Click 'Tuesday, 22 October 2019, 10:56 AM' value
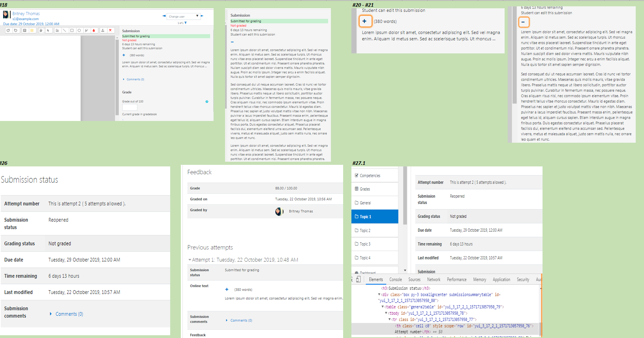The image size is (644, 338). (x=303, y=199)
